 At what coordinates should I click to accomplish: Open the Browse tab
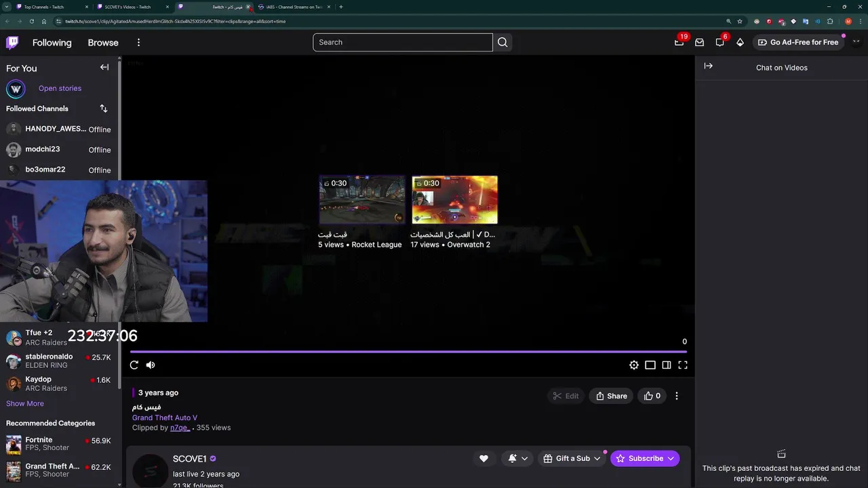103,43
